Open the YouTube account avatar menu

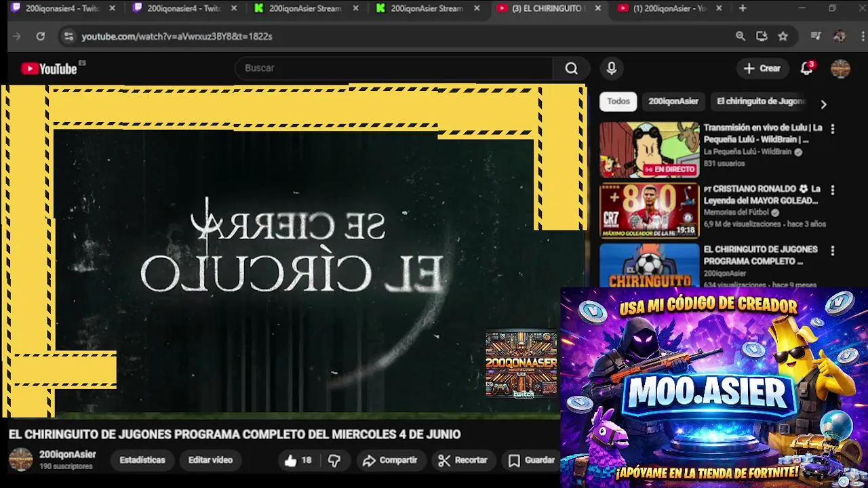(x=840, y=68)
